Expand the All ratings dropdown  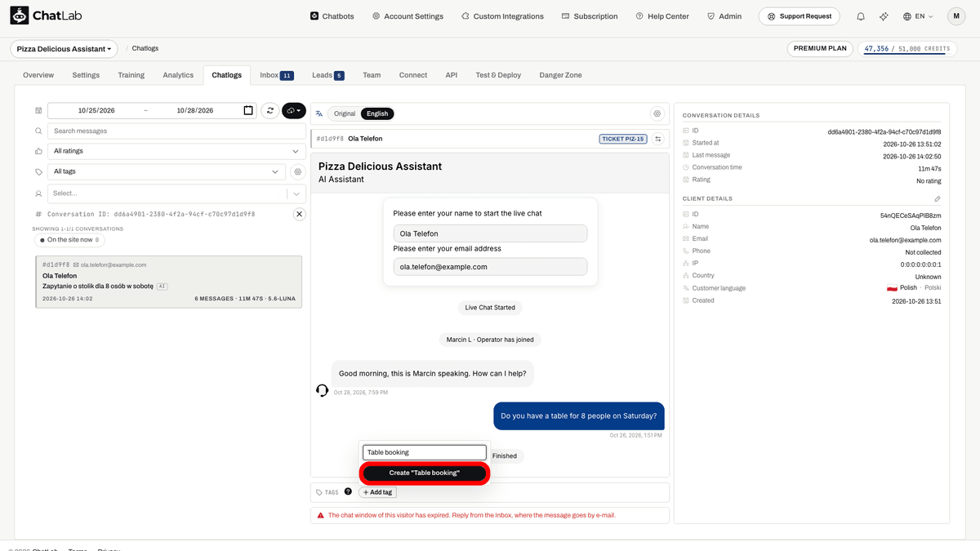(176, 151)
